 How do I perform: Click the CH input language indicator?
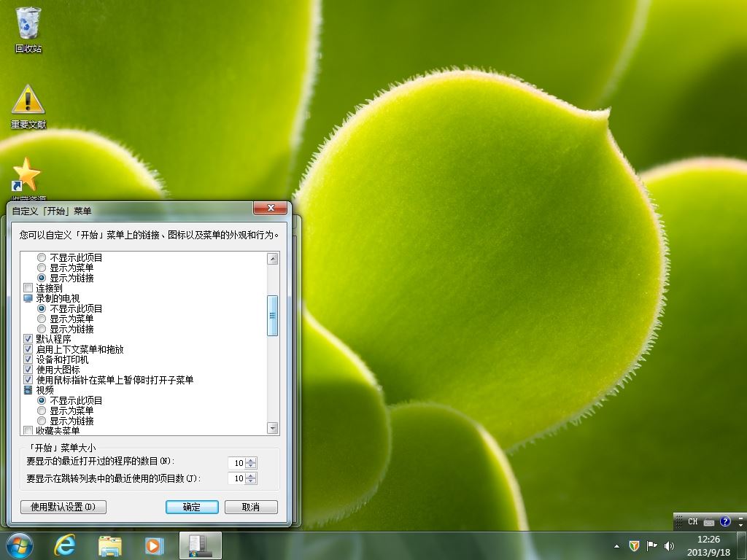(693, 521)
